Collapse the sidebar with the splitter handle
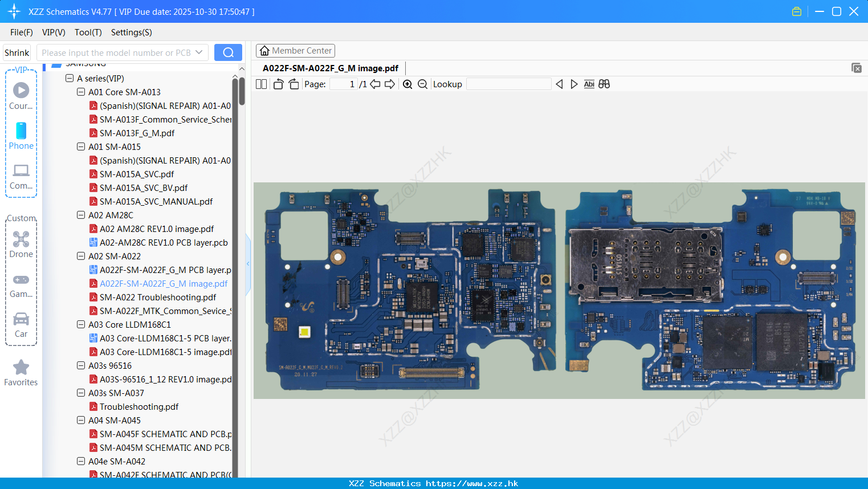This screenshot has height=489, width=868. click(x=248, y=264)
